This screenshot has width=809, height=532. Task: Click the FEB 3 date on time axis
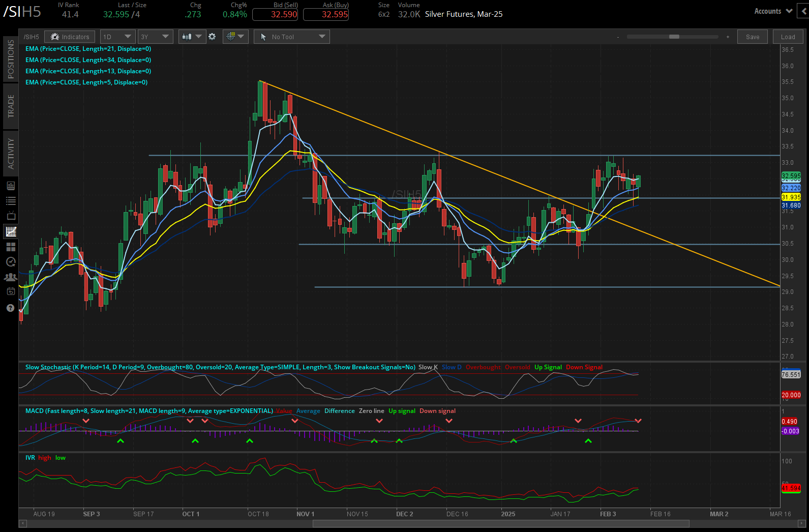(608, 514)
